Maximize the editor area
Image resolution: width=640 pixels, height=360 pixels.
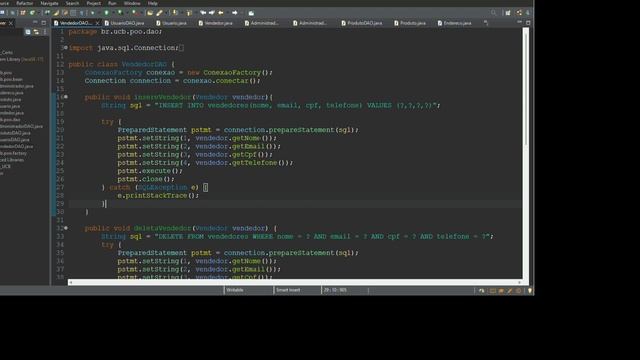pos(528,23)
